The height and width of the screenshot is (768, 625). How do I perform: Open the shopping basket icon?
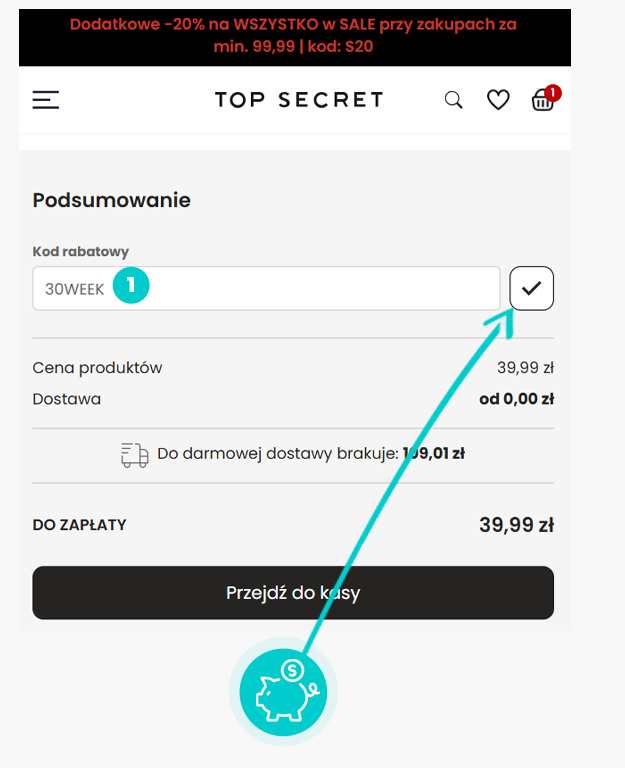coord(542,101)
